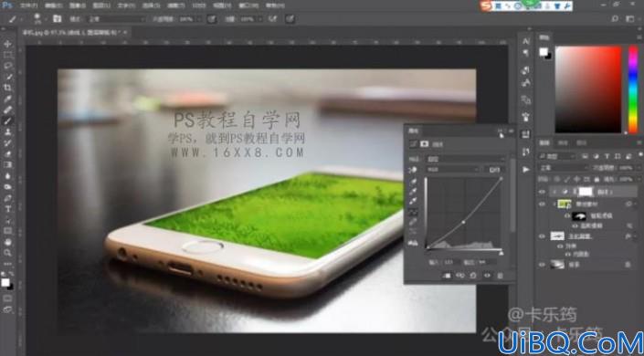
Task: Pick the black point eyedropper in Curves
Action: 413,181
